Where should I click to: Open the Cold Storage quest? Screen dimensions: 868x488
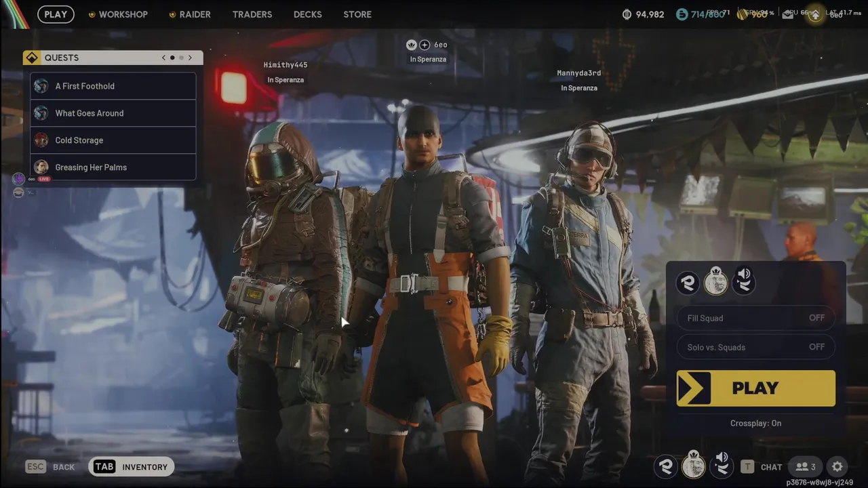pyautogui.click(x=113, y=140)
